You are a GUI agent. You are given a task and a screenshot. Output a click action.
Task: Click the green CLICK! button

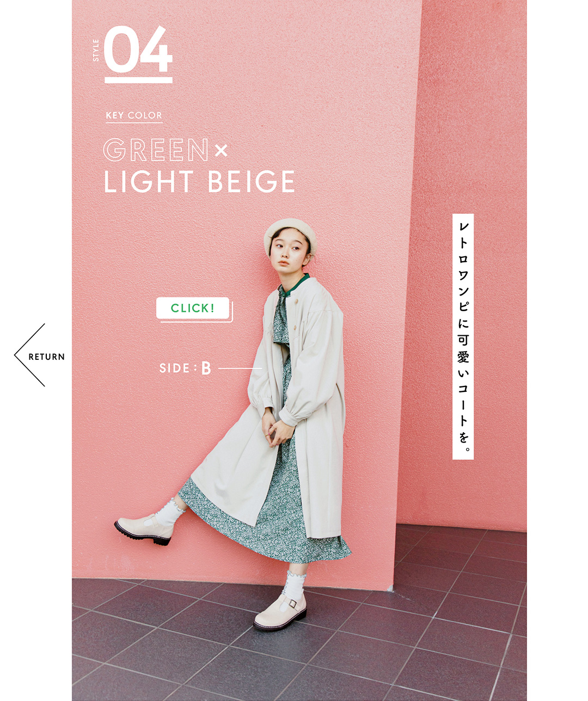point(193,308)
